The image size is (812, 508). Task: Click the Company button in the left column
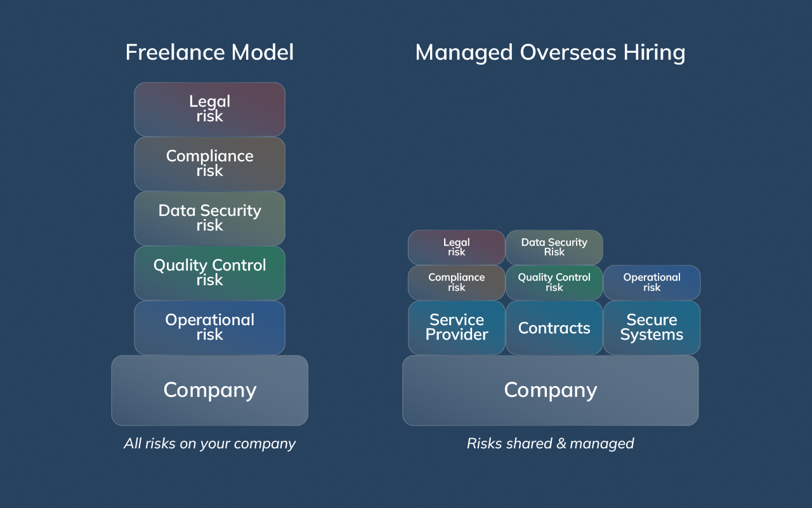(209, 390)
